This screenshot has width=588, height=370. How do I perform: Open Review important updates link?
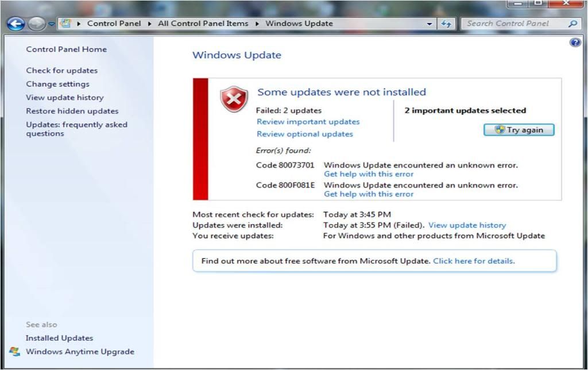pyautogui.click(x=308, y=122)
